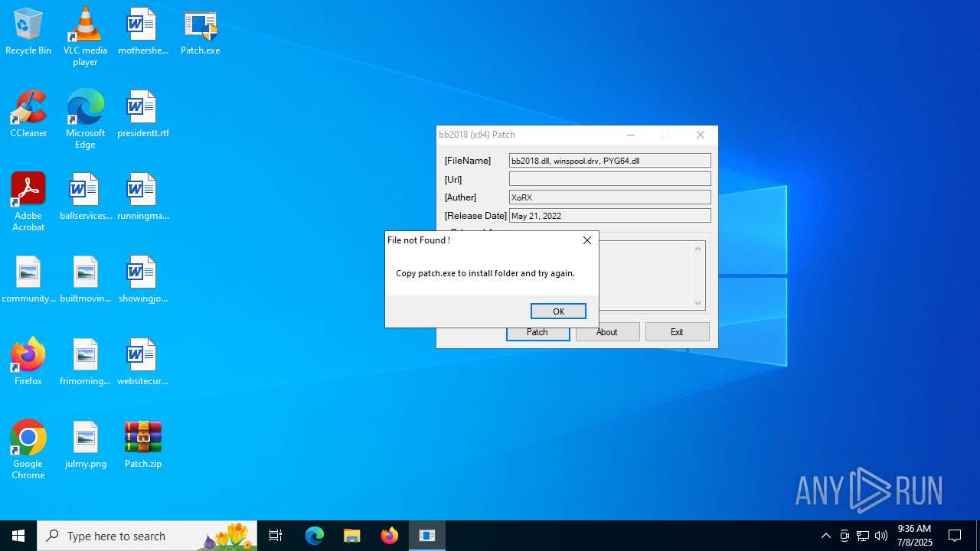The image size is (980, 551).
Task: Click the Release Date field
Action: pos(610,216)
